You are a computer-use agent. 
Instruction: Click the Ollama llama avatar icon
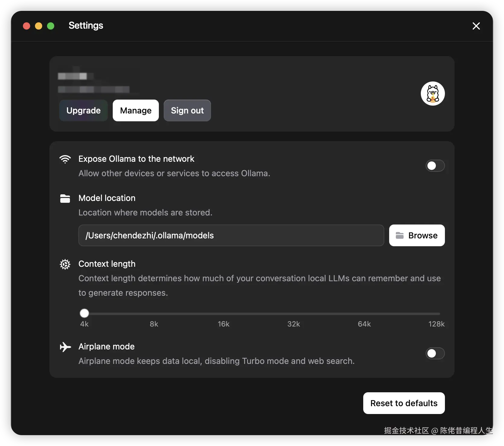(x=433, y=94)
